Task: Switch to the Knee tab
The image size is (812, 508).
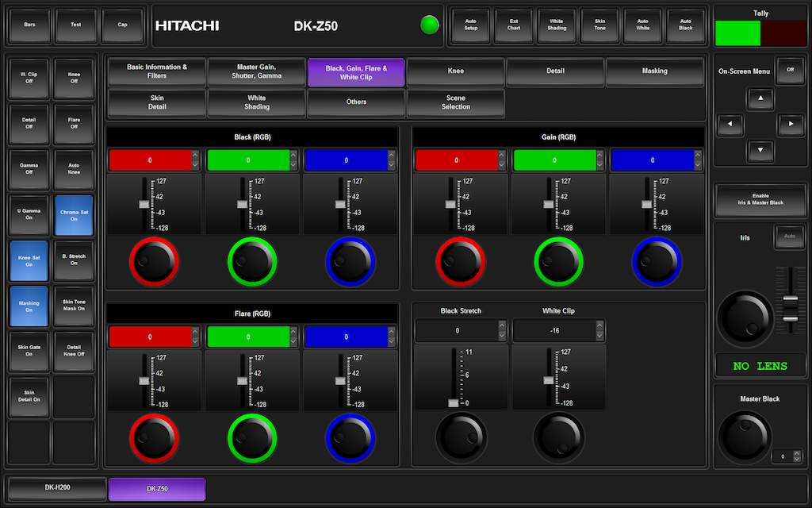Action: coord(456,71)
